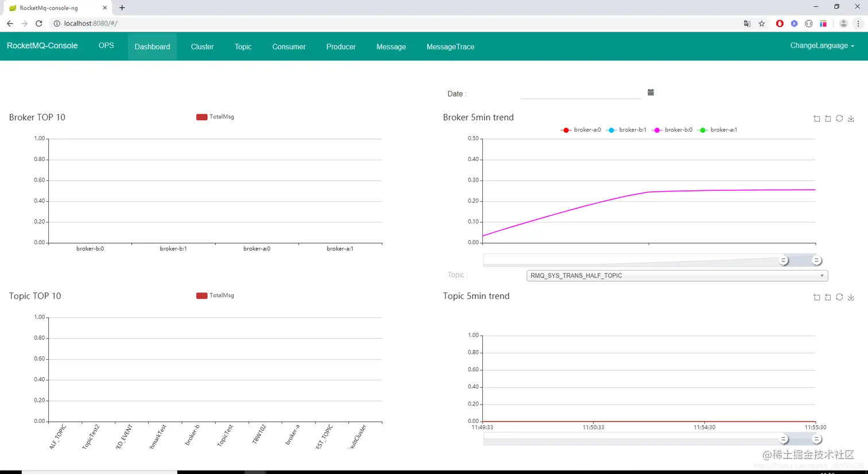
Task: Open the OPS page
Action: tap(106, 45)
